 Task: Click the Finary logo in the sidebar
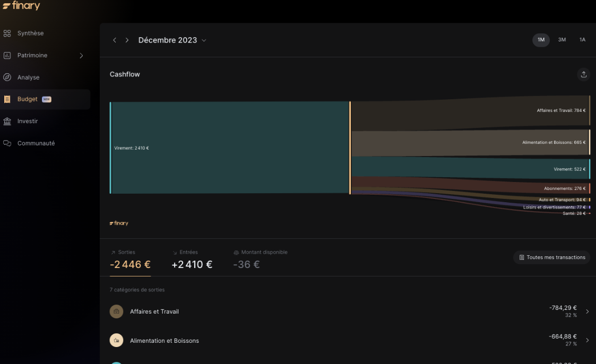point(21,6)
